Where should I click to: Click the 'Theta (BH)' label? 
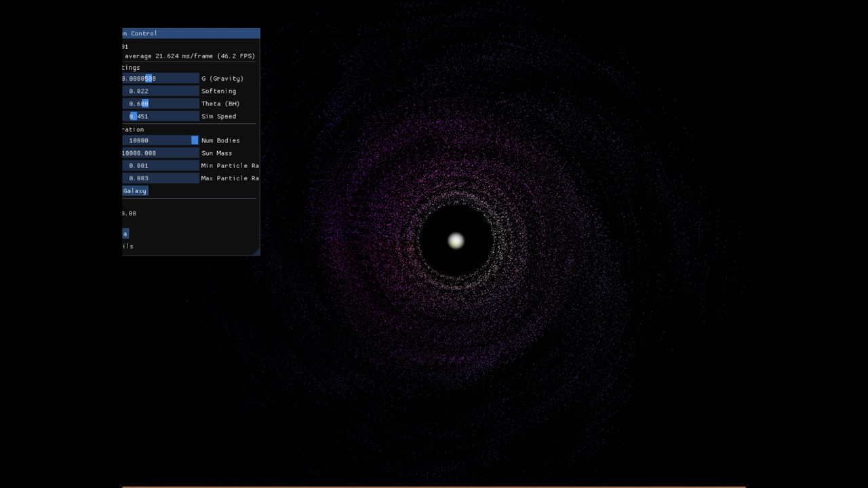[x=220, y=104]
